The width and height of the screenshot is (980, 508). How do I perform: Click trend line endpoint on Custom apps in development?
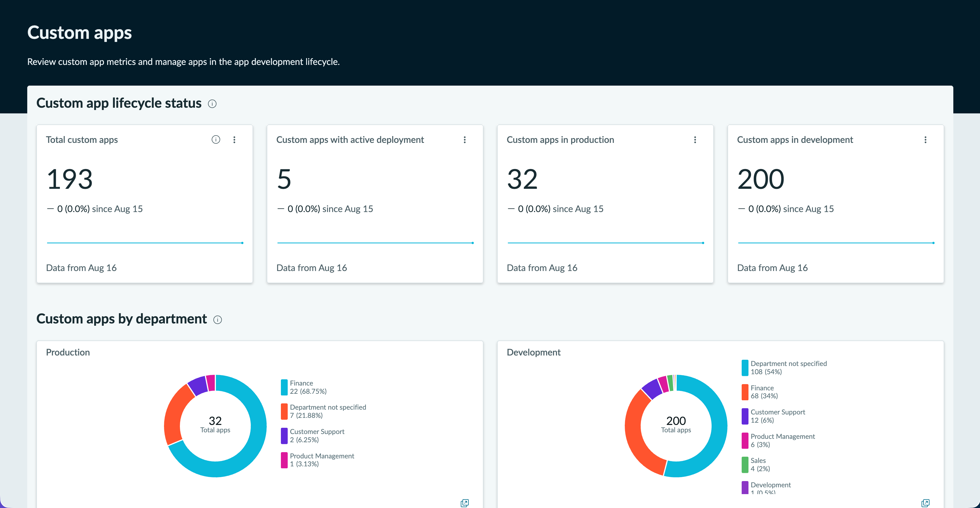tap(933, 243)
